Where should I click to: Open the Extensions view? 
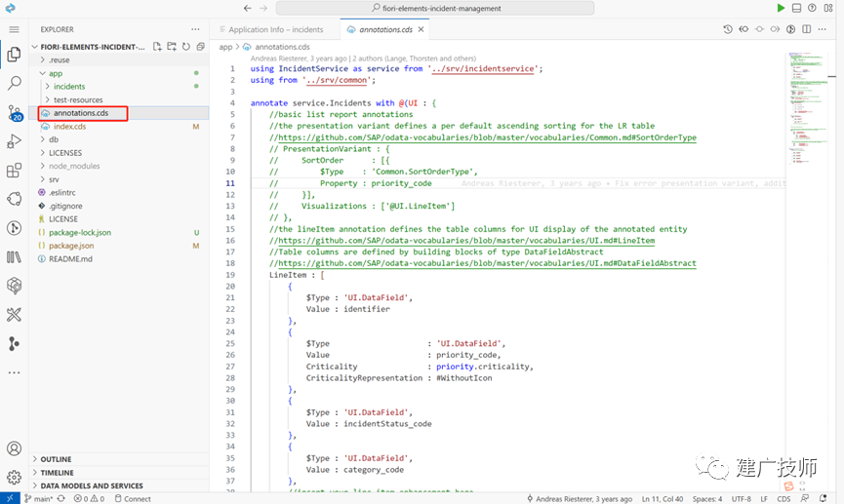pos(14,171)
